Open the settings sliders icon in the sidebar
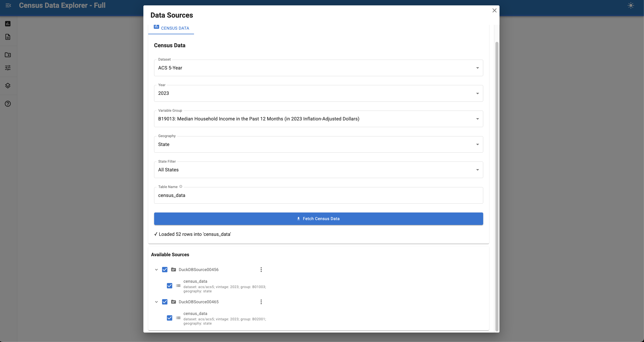The height and width of the screenshot is (342, 644). [x=8, y=67]
